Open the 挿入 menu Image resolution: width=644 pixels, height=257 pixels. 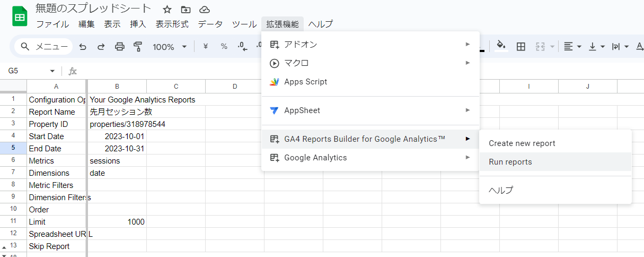(138, 24)
